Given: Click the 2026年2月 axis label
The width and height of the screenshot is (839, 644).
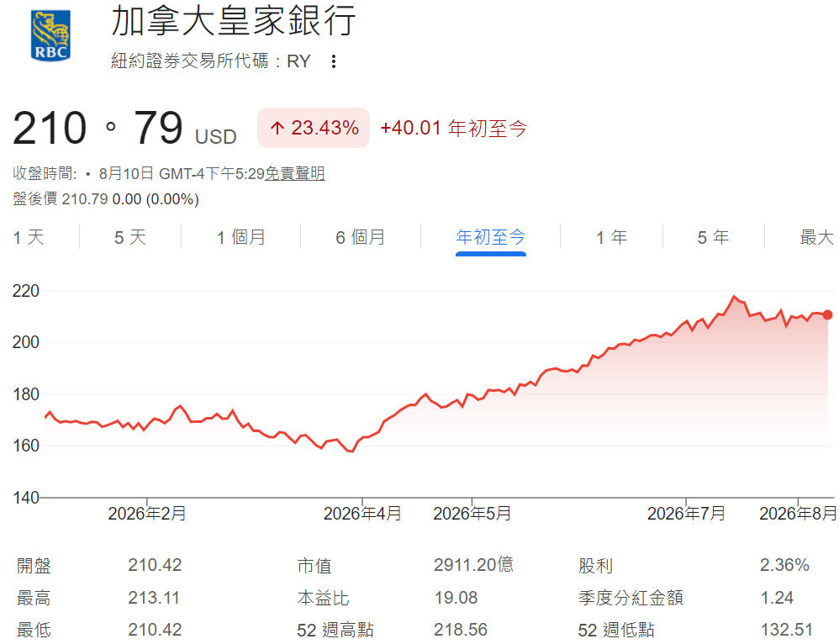Looking at the screenshot, I should click(147, 514).
